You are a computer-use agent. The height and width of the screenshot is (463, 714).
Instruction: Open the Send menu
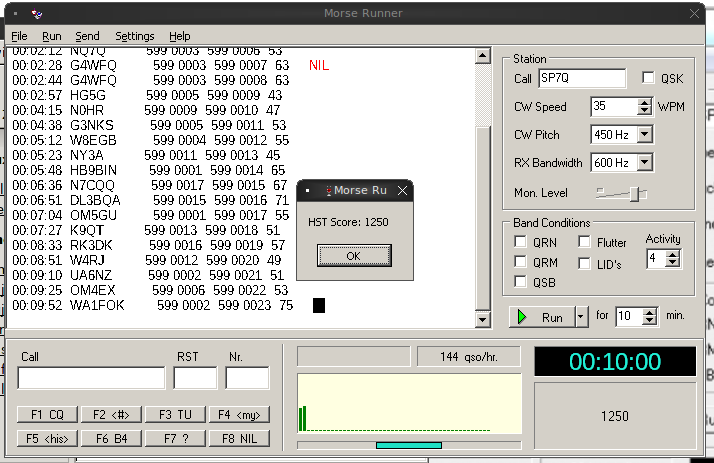87,36
